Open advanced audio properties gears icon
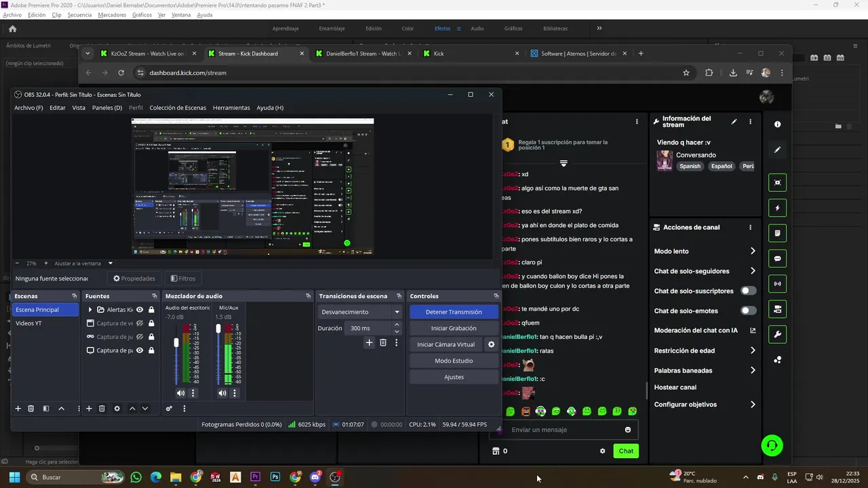Viewport: 868px width, 488px height. [169, 409]
